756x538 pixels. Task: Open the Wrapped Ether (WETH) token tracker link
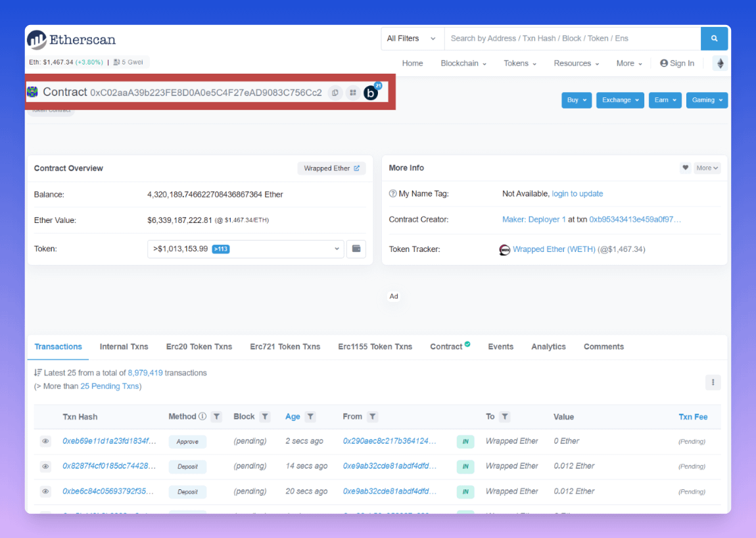[x=554, y=249]
